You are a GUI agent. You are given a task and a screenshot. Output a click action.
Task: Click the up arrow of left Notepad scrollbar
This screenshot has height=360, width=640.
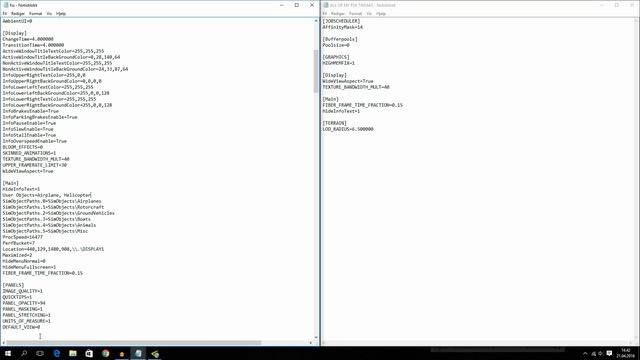(x=316, y=20)
